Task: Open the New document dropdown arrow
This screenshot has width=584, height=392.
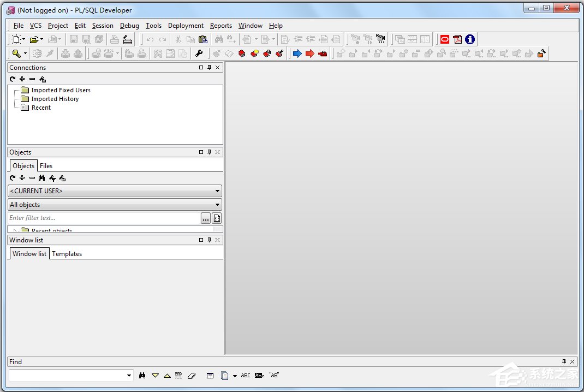Action: [24, 39]
